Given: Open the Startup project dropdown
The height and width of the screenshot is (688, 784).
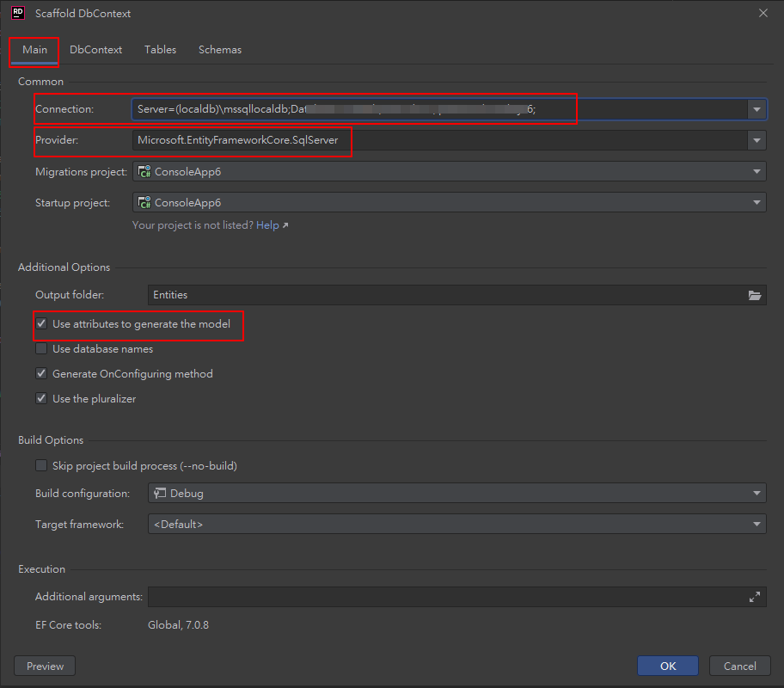Looking at the screenshot, I should click(x=449, y=203).
